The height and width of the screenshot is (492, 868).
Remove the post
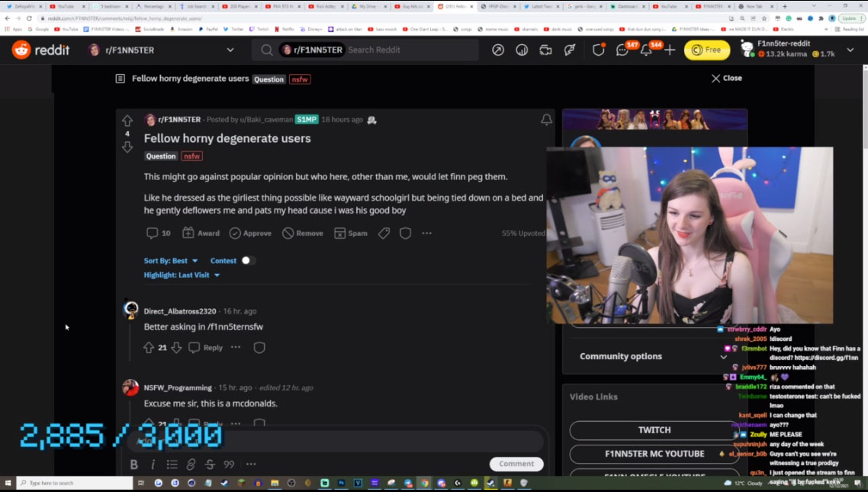[x=302, y=233]
